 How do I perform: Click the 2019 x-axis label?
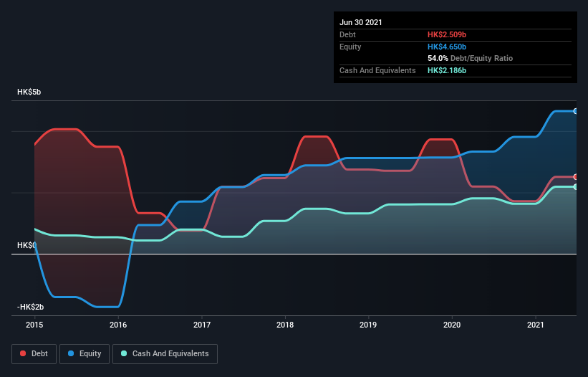pos(368,325)
